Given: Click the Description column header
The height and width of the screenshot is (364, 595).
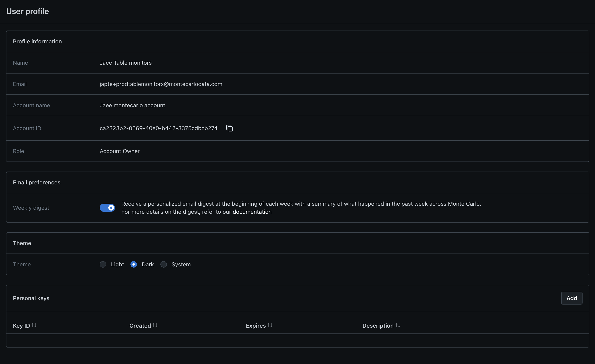Looking at the screenshot, I should pos(378,326).
